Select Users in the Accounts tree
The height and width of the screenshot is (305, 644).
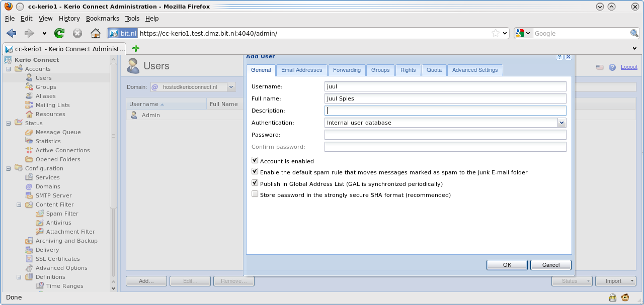coord(43,78)
